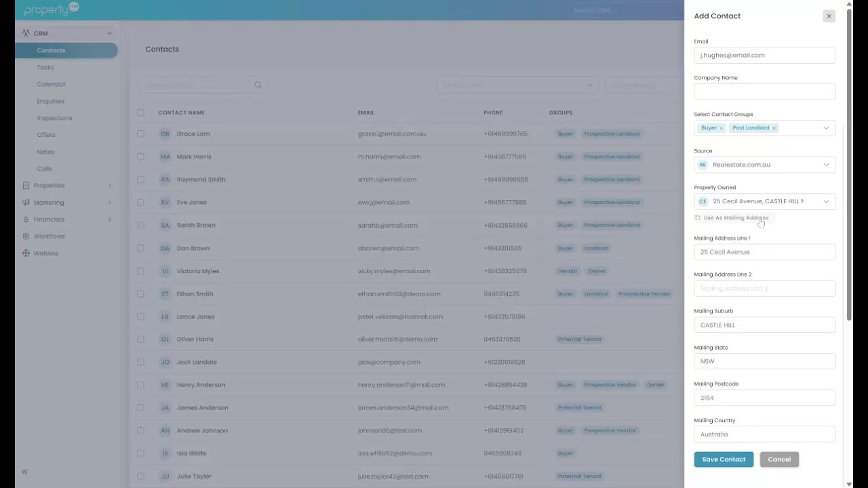Image resolution: width=868 pixels, height=488 pixels.
Task: Toggle the select-all contacts checkbox
Action: 140,113
